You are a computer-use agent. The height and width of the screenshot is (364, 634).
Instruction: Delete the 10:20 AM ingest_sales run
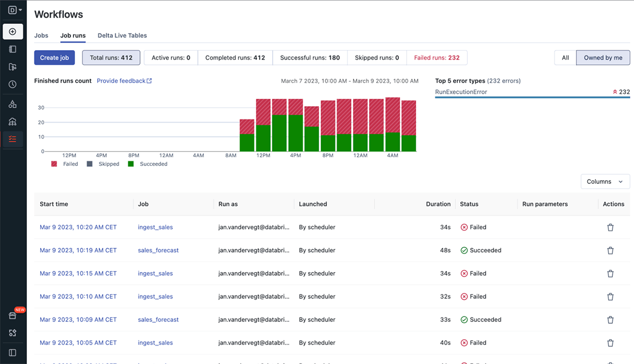click(x=610, y=227)
